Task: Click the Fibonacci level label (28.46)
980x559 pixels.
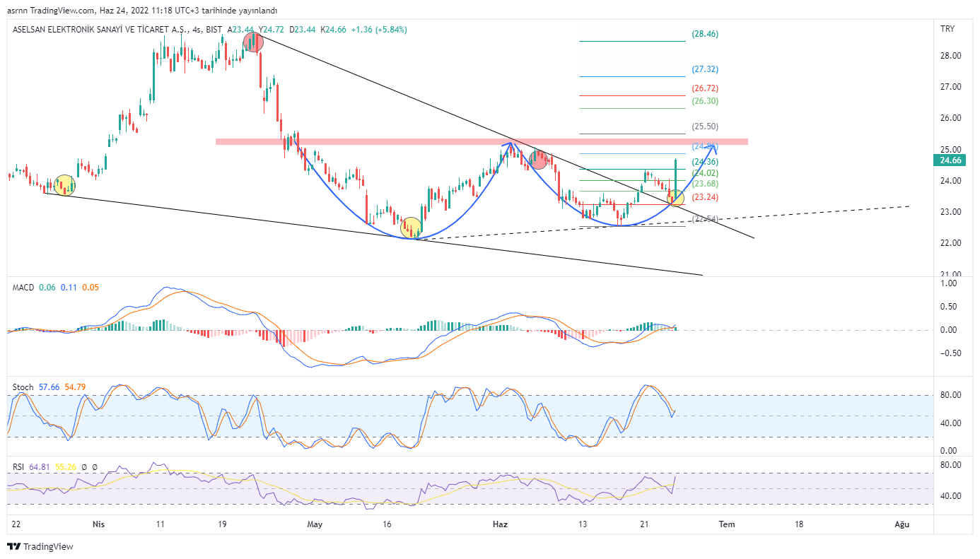Action: (705, 34)
